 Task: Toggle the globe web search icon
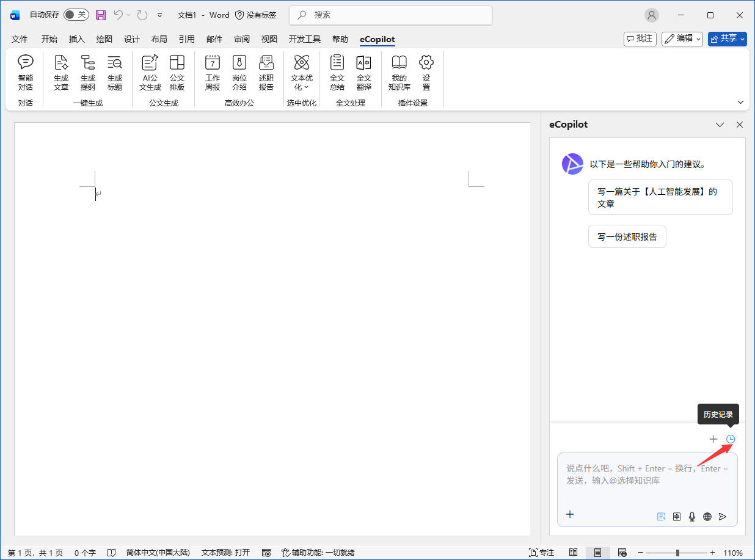[707, 517]
